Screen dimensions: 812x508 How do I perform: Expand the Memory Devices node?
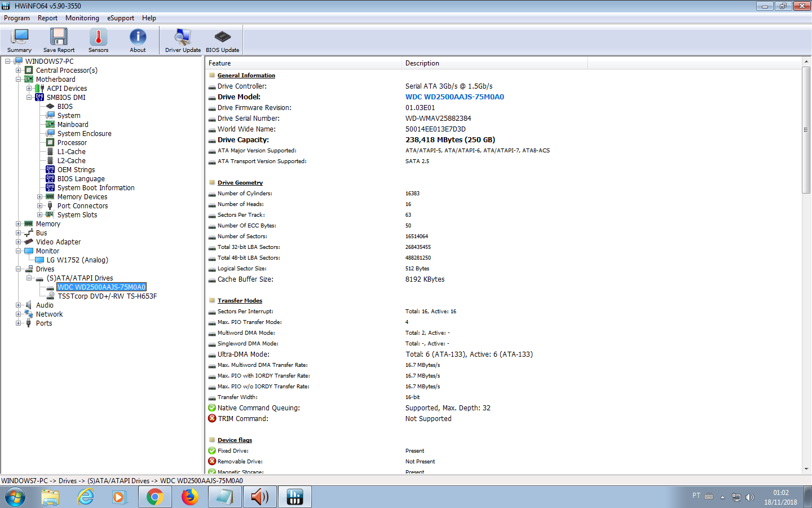[39, 196]
